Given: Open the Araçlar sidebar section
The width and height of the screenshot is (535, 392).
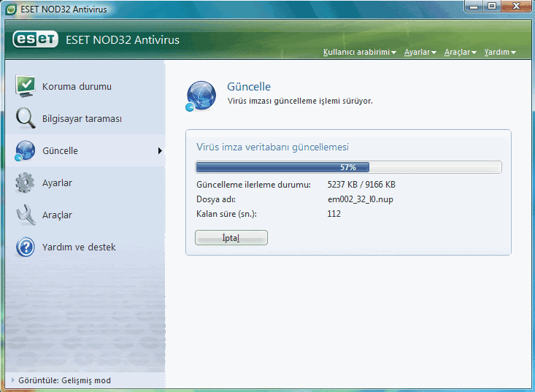Looking at the screenshot, I should [x=85, y=215].
